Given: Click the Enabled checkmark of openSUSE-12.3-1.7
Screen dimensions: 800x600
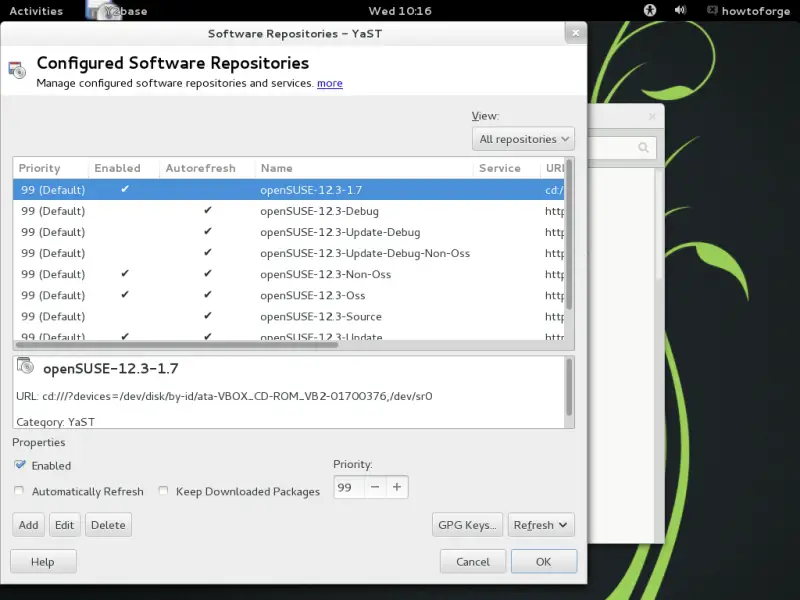Looking at the screenshot, I should pyautogui.click(x=125, y=189).
